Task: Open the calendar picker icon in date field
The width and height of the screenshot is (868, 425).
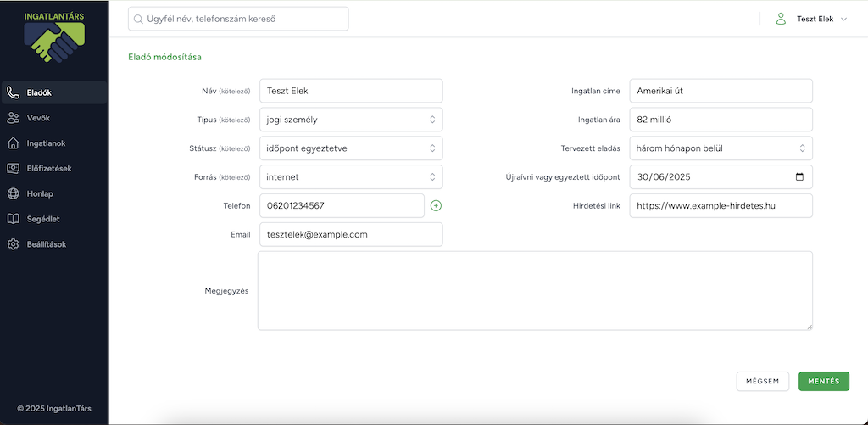Action: [x=798, y=177]
